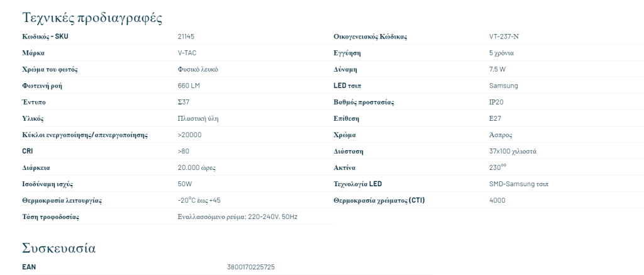Image resolution: width=644 pixels, height=275 pixels.
Task: Click the 50W equivalent power value
Action: [x=186, y=184]
